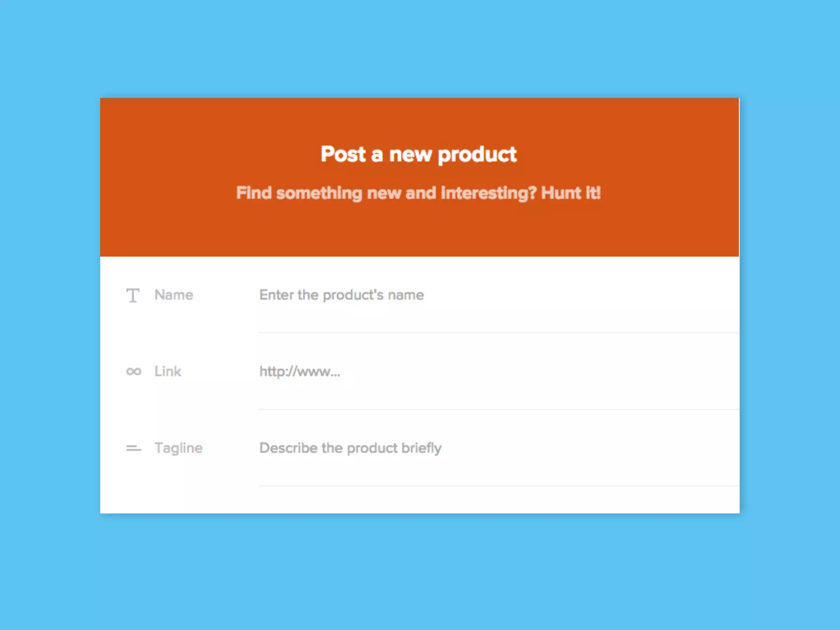Click the chain link icon beside Link
This screenshot has height=630, width=840.
pos(133,372)
